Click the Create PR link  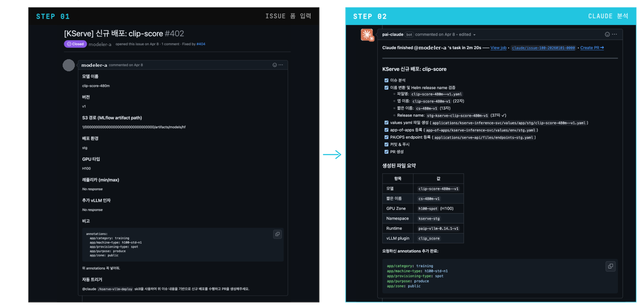point(592,48)
